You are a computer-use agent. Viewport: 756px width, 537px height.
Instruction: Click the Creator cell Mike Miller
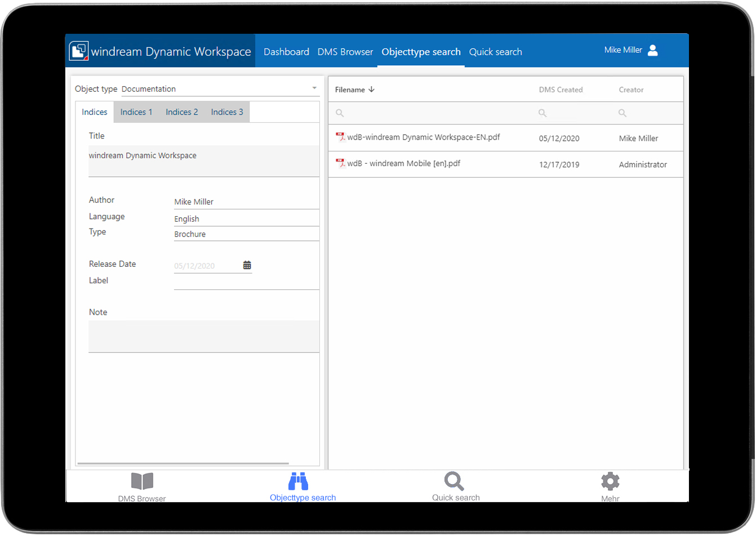638,138
